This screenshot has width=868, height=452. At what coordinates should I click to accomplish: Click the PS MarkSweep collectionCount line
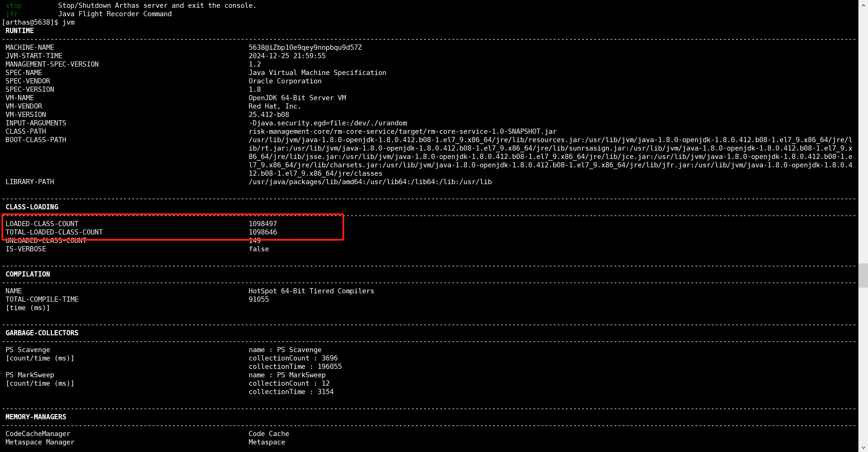[289, 383]
